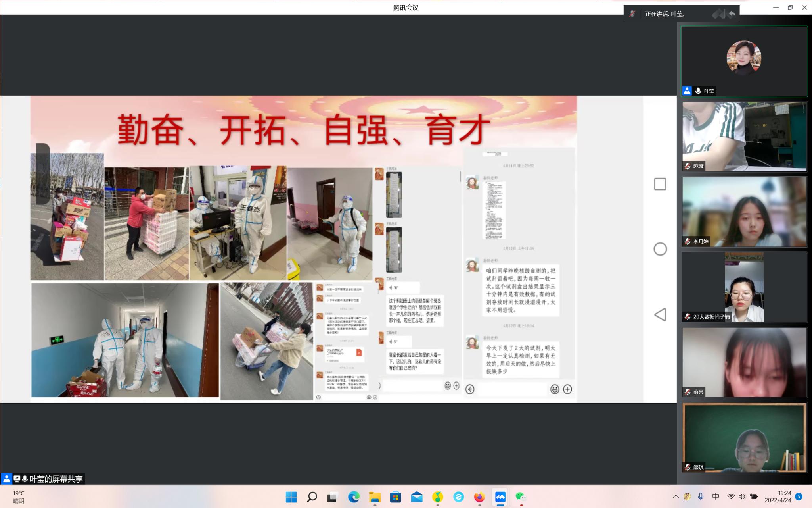Click the plus icon in the right chat
The image size is (812, 508).
point(567,389)
